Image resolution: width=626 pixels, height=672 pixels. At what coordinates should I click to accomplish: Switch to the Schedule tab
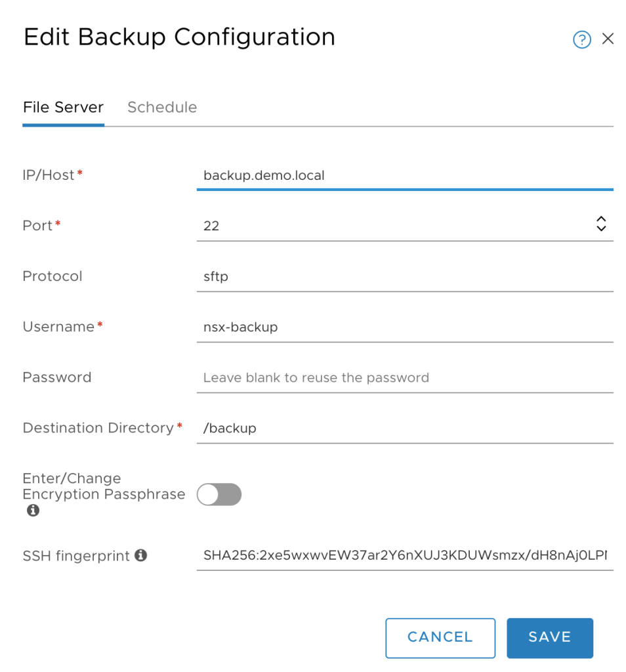tap(162, 108)
